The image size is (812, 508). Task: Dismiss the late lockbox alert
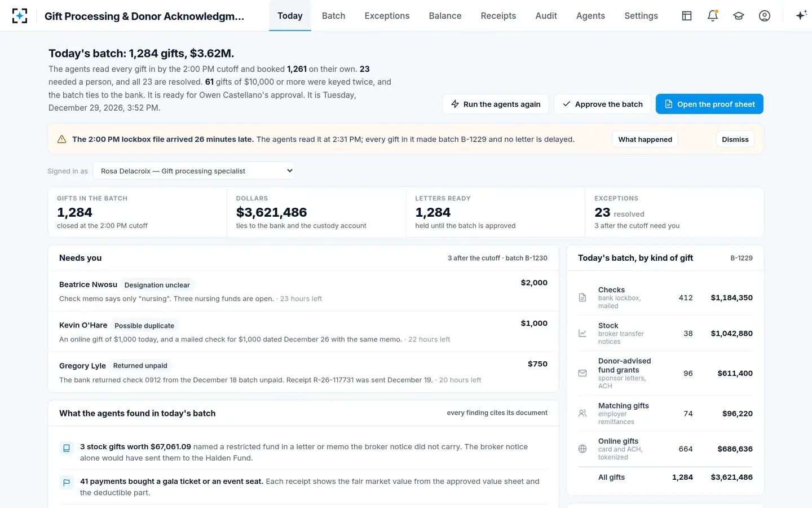(735, 139)
